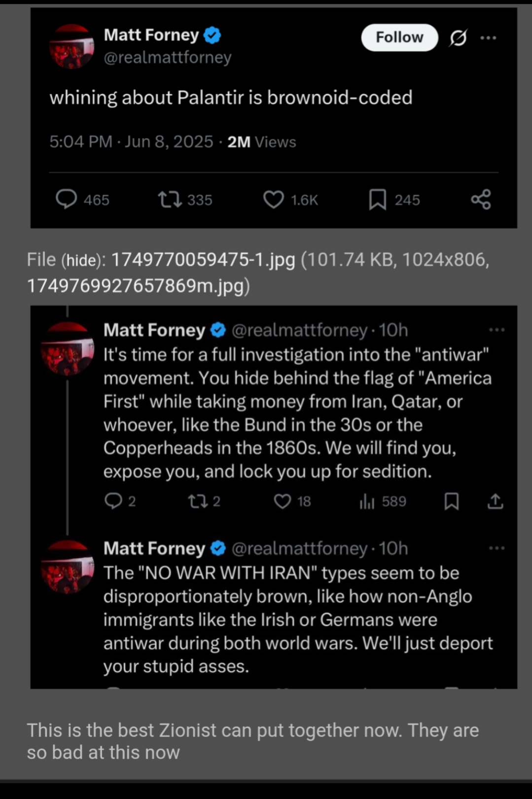Click the Follow button on top tweet

[399, 37]
